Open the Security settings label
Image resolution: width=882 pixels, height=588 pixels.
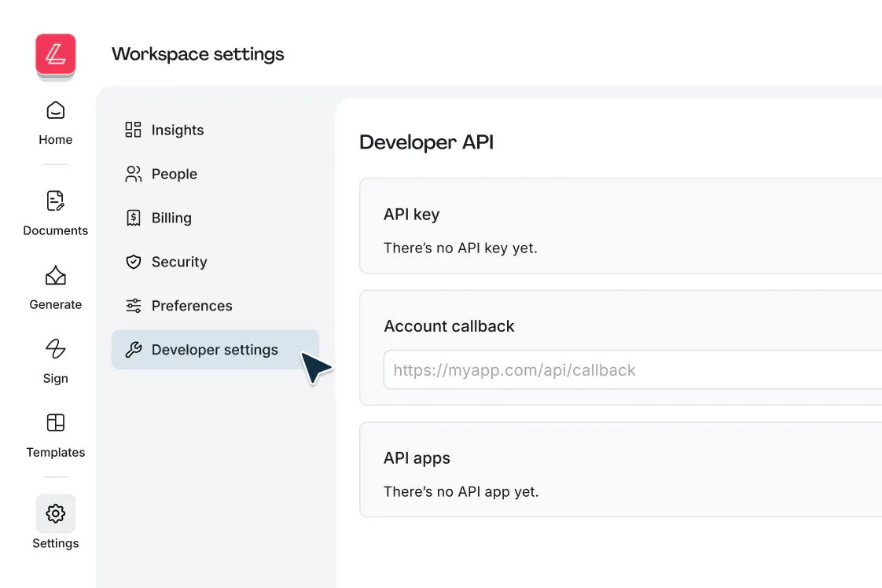pyautogui.click(x=179, y=262)
